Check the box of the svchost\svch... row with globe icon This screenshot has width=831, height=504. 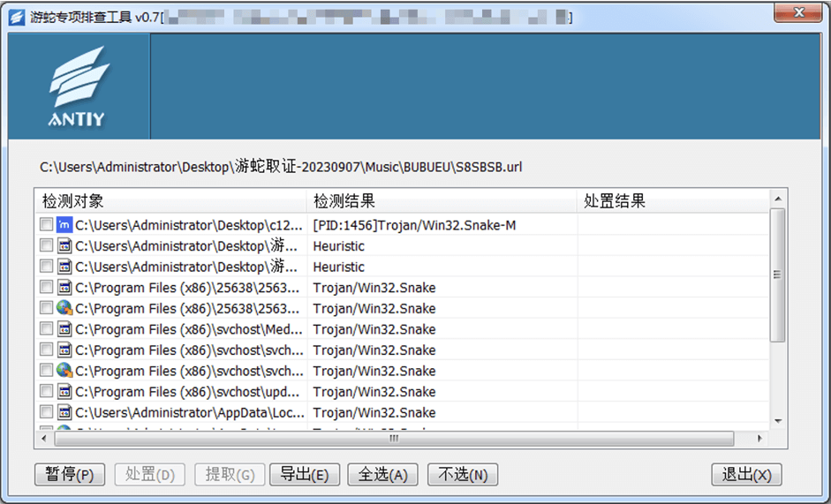(x=46, y=370)
